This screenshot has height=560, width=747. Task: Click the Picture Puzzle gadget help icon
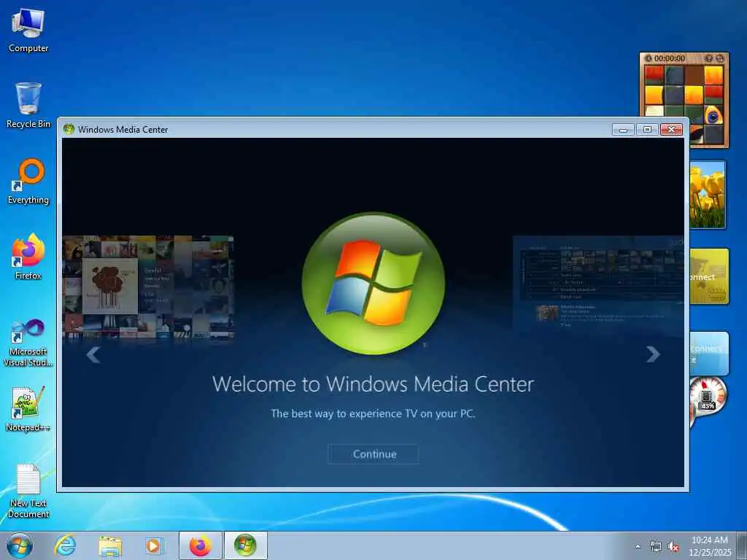coord(709,58)
